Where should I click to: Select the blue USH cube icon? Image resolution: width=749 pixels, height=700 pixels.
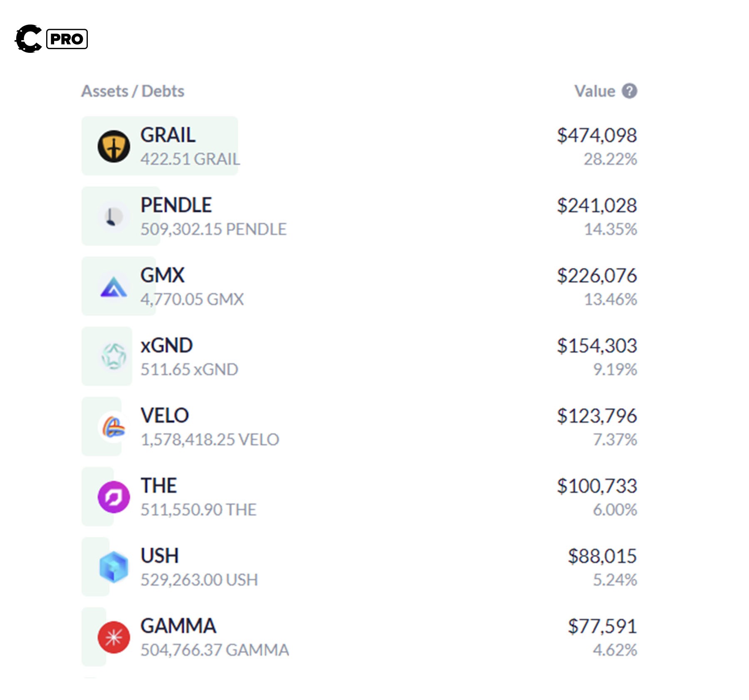pos(114,566)
